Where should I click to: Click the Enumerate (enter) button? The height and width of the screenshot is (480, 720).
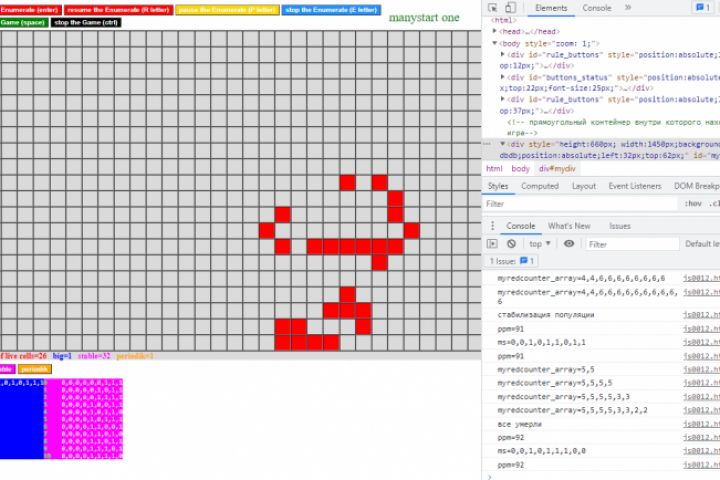[30, 10]
